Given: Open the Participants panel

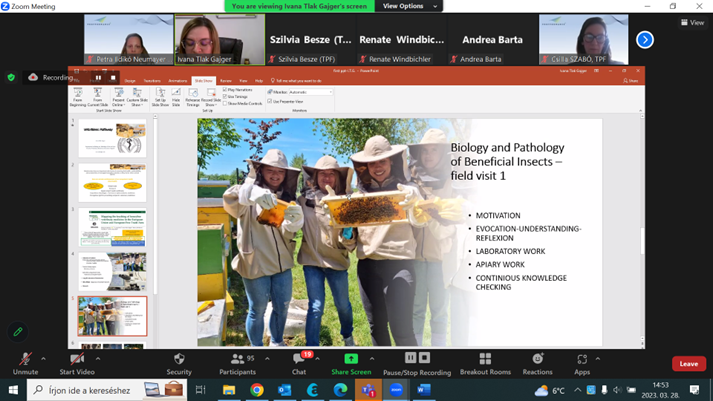Looking at the screenshot, I should (238, 361).
